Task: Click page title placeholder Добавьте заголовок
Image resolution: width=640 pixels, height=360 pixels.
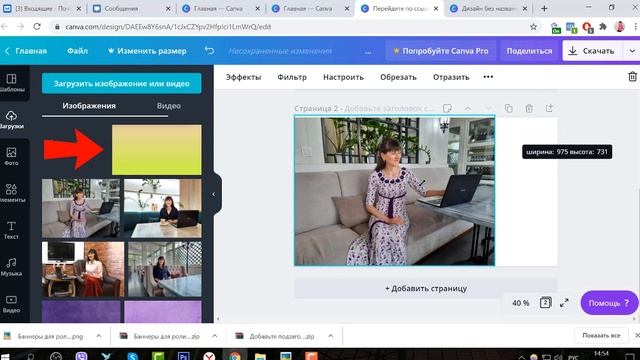Action: click(x=389, y=109)
